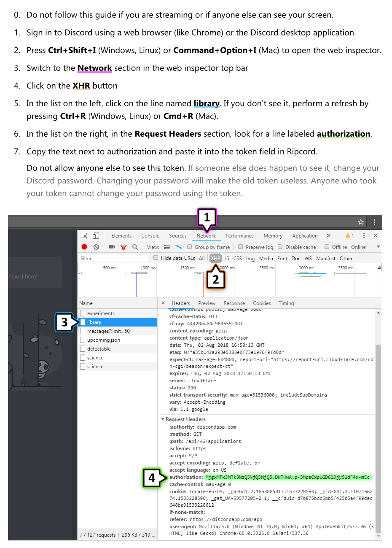Filter requests by CSS
This screenshot has width=392, height=548.
tap(238, 259)
